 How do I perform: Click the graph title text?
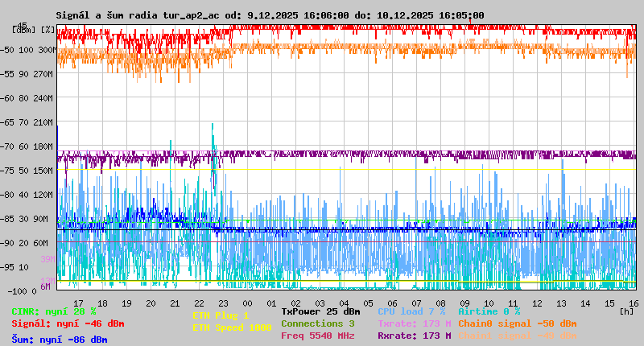pos(270,15)
